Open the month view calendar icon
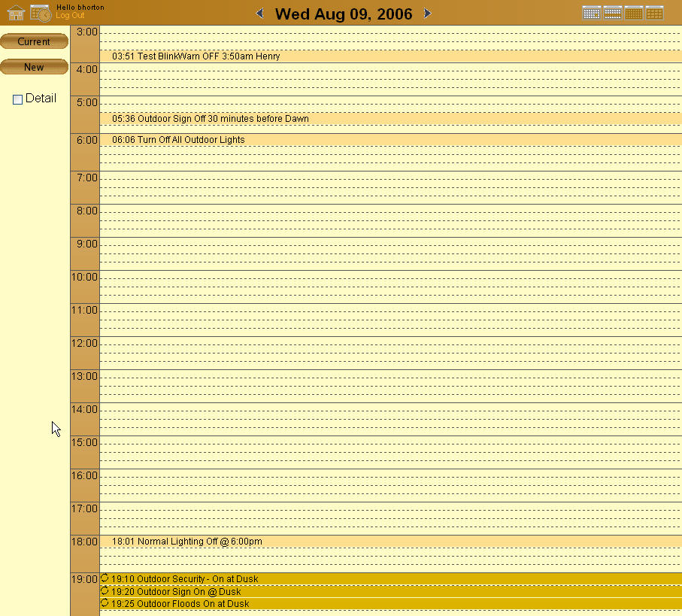682x616 pixels. 633,12
